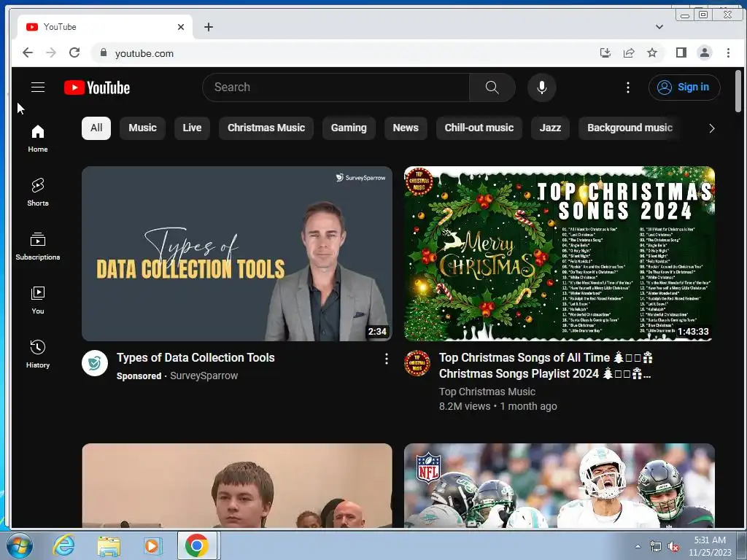Select the Live filter chip
This screenshot has height=560, width=747.
[192, 128]
